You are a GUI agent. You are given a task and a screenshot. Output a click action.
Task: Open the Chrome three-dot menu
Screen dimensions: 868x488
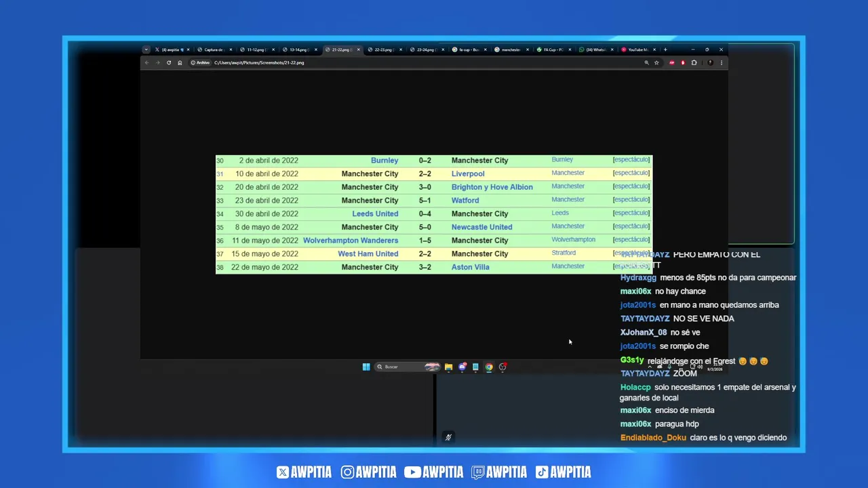722,62
